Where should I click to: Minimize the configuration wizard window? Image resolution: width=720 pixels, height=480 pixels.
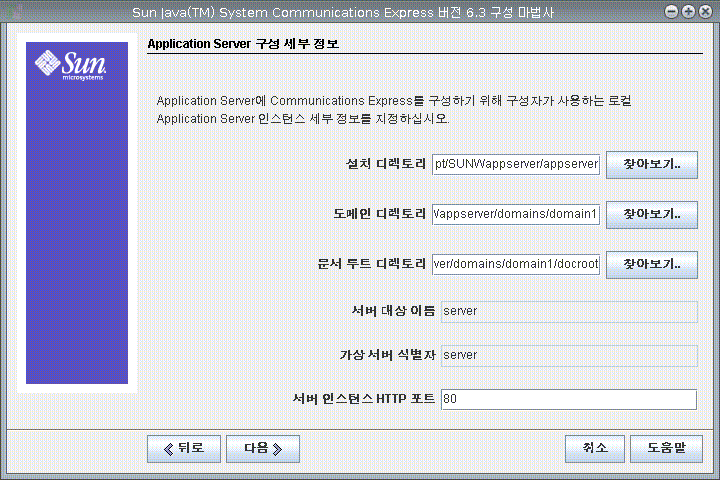coord(671,11)
